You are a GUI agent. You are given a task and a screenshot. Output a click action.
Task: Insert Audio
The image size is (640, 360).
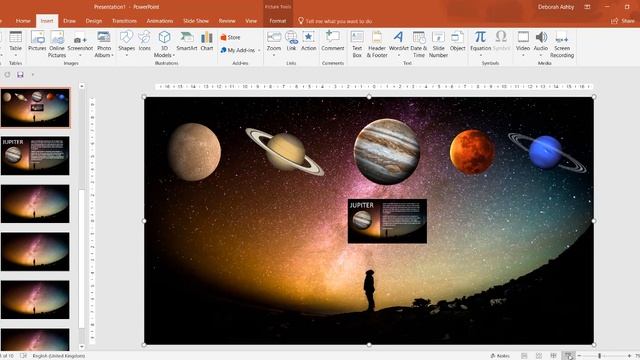(x=541, y=42)
